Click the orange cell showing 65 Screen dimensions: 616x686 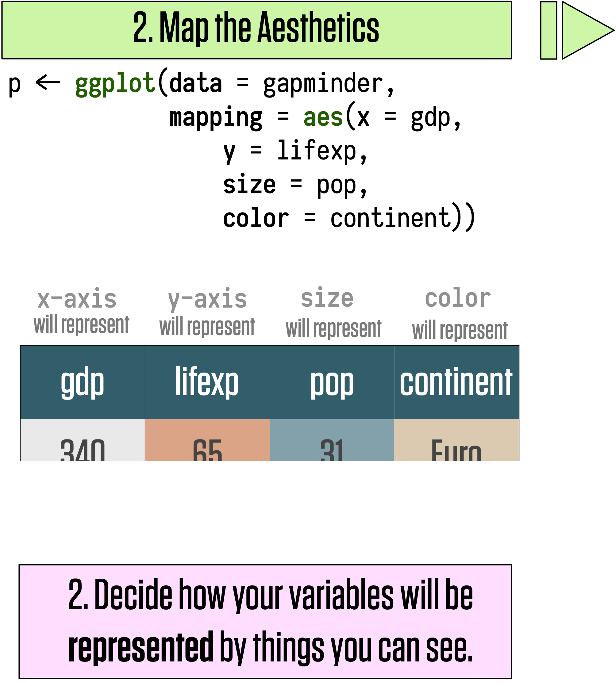pyautogui.click(x=207, y=440)
